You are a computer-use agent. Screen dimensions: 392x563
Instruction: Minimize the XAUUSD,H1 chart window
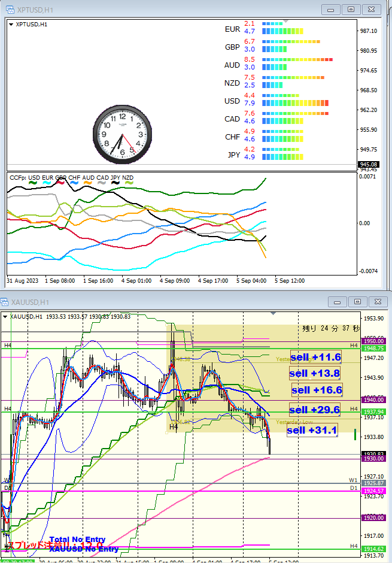tap(337, 302)
